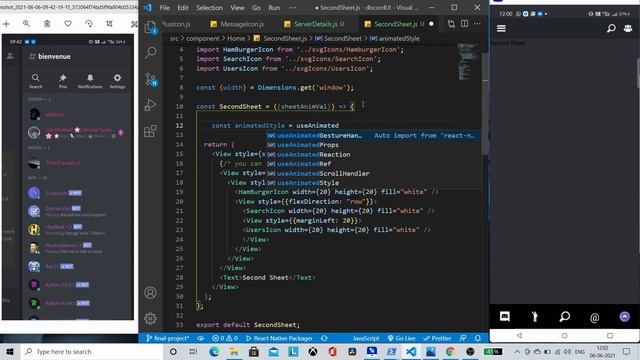Click the Home breadcrumb segment

236,38
